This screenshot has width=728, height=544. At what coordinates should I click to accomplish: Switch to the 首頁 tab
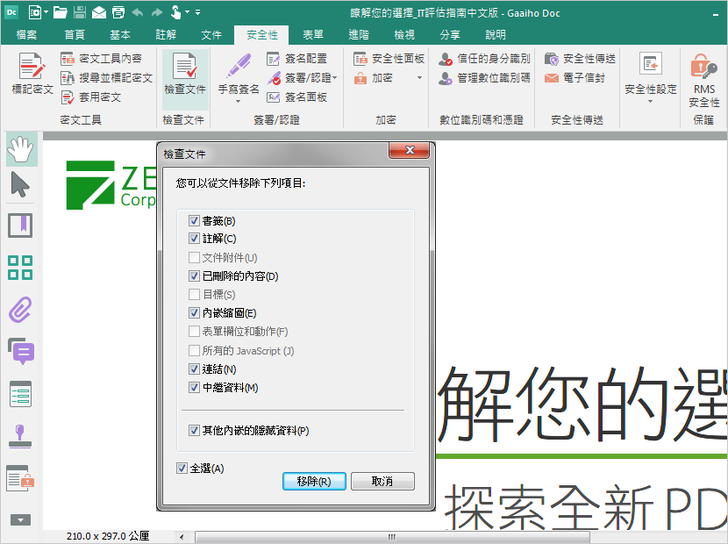(x=75, y=35)
